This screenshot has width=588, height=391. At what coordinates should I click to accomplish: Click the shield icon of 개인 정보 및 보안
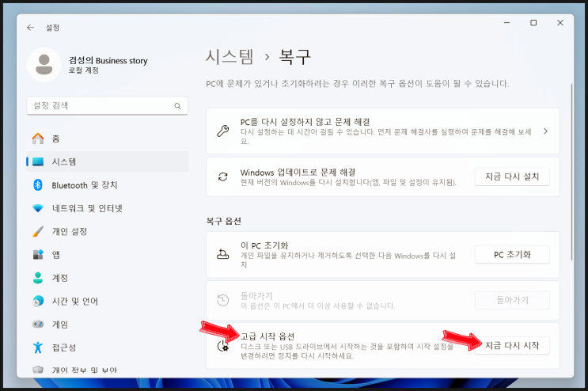pos(38,370)
